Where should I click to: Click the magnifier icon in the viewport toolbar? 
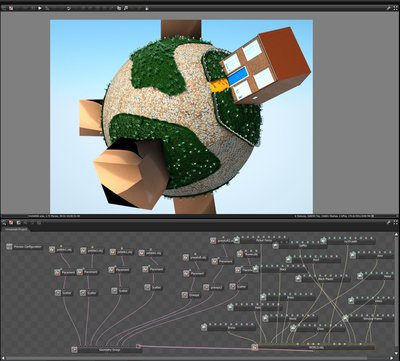click(x=126, y=8)
